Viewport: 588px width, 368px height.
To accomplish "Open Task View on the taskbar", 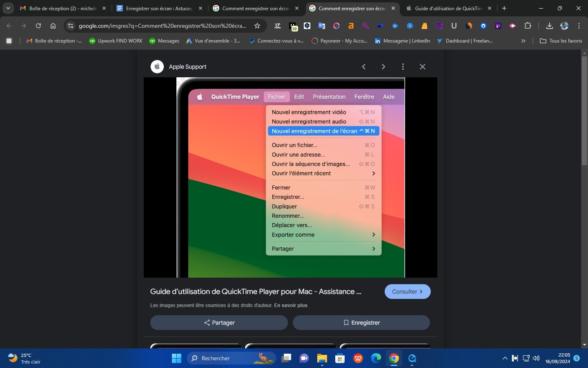I will point(286,358).
